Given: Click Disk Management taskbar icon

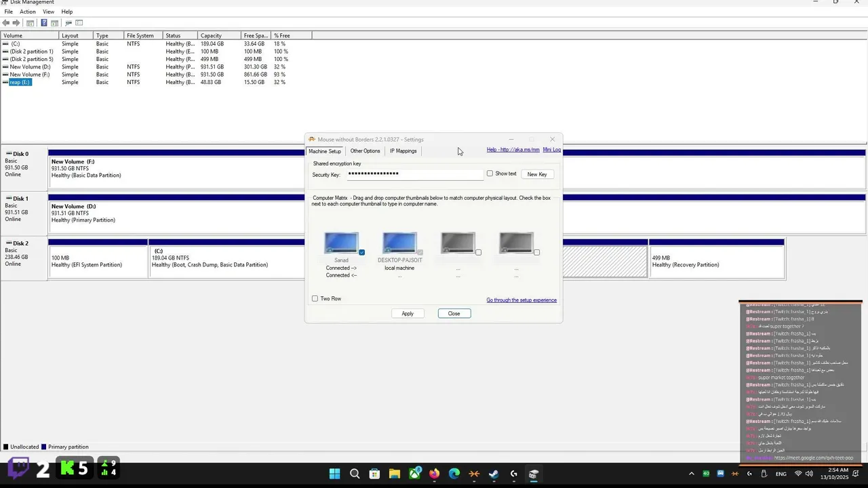Looking at the screenshot, I should tap(534, 474).
